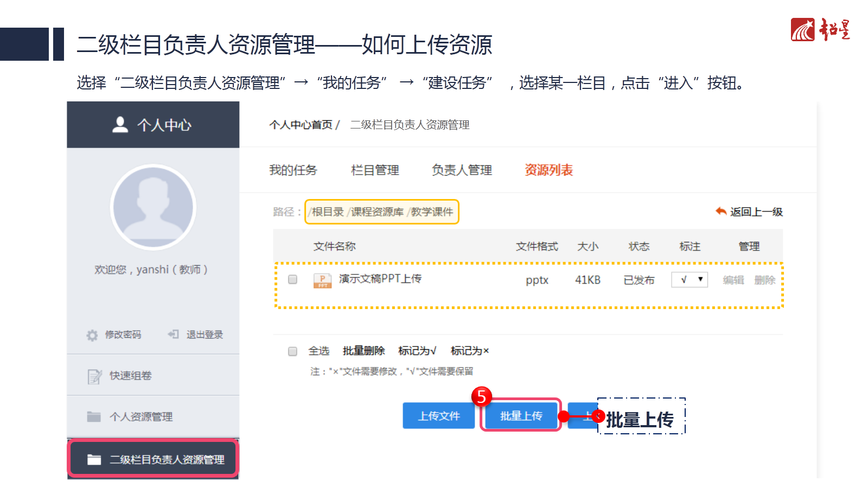
Task: Click the 文件格式 column header
Action: (x=537, y=246)
